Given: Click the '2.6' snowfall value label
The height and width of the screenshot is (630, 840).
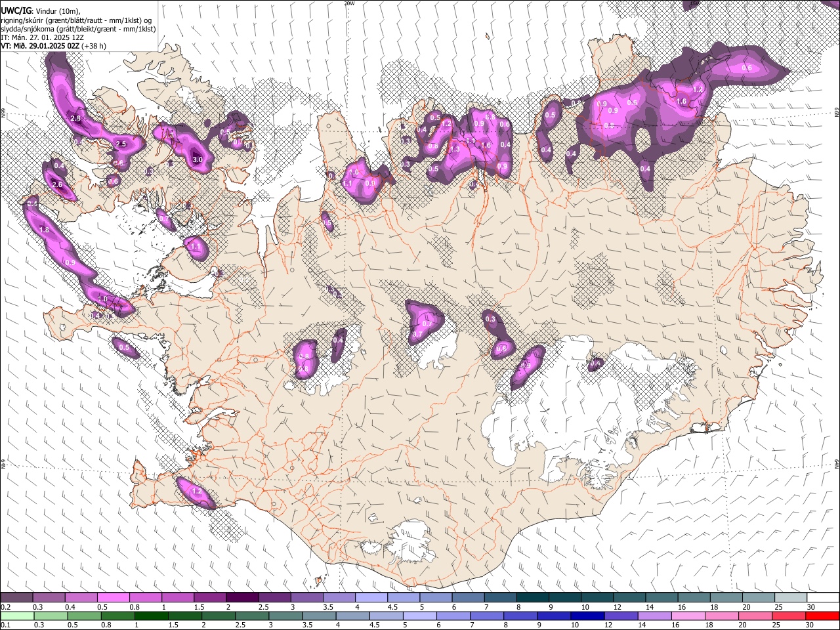Looking at the screenshot, I should (x=57, y=185).
